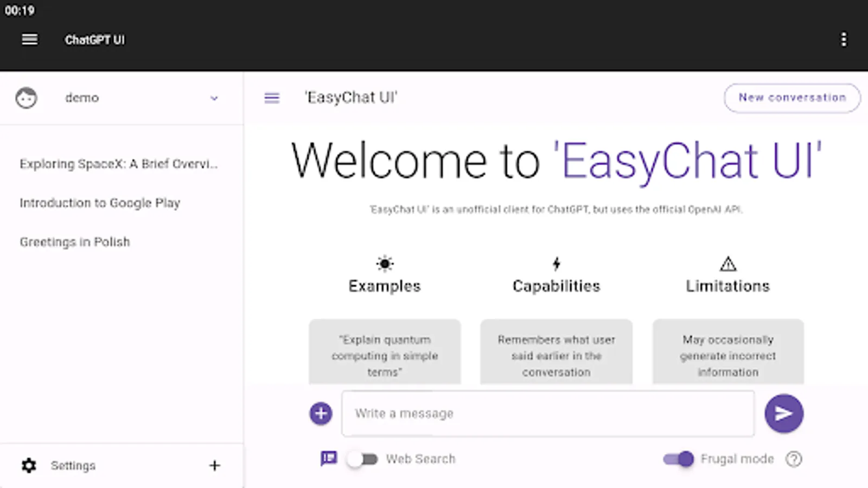Click the demo user avatar icon
Screen dimensions: 868x488
point(26,98)
